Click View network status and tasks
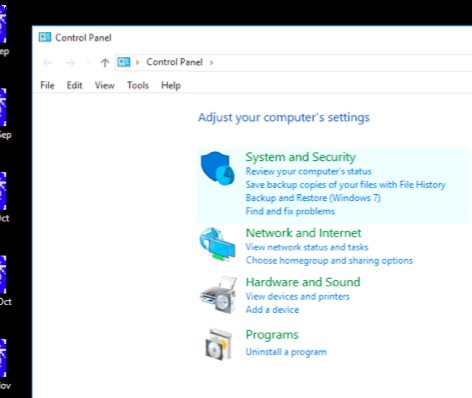 [307, 247]
